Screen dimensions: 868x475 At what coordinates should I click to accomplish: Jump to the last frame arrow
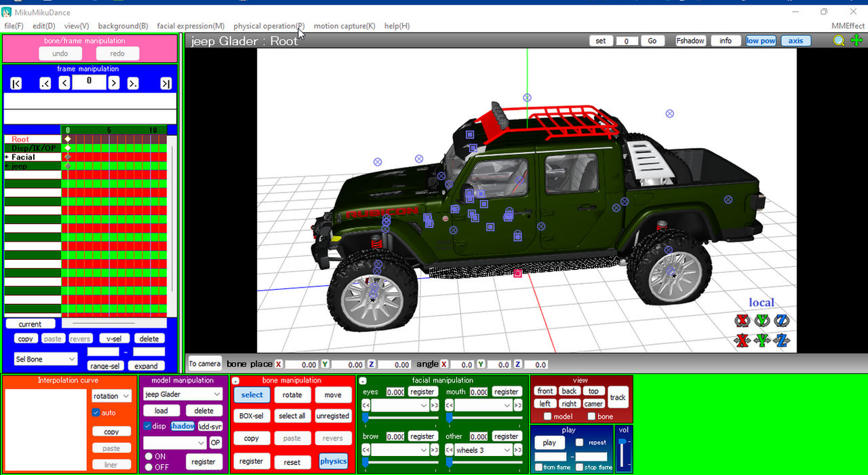pyautogui.click(x=165, y=83)
